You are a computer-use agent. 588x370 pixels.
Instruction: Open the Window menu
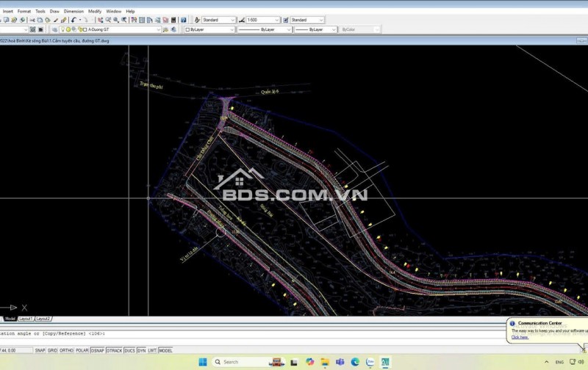click(114, 11)
